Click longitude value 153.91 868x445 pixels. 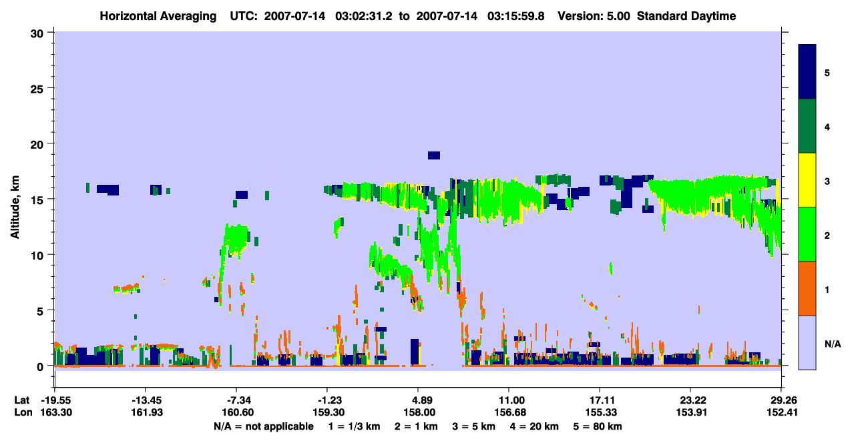pos(690,412)
